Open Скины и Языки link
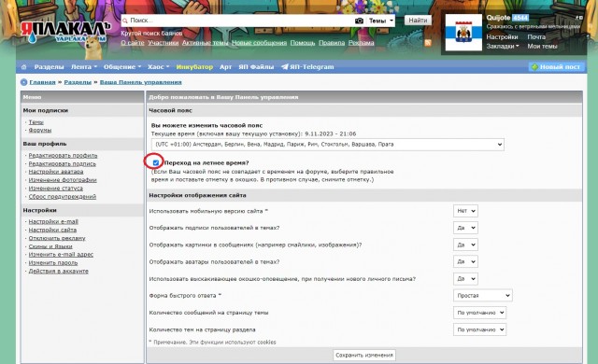This screenshot has width=598, height=364. click(x=50, y=246)
